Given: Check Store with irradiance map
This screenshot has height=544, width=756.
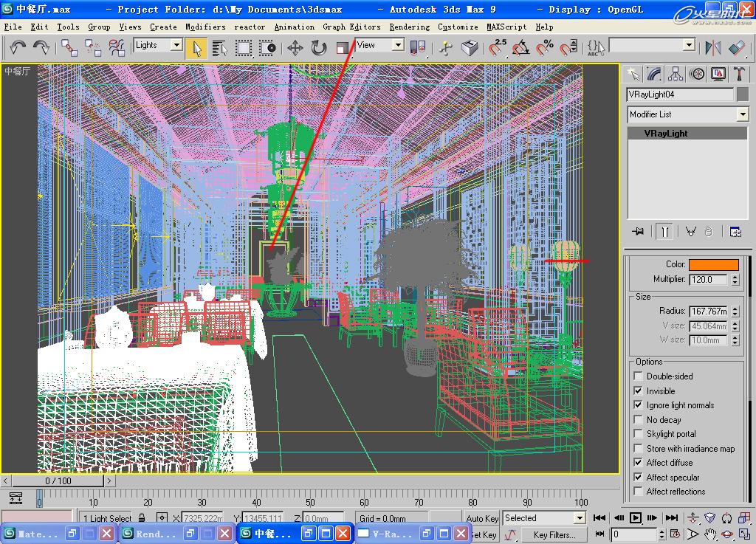Looking at the screenshot, I should [x=638, y=448].
